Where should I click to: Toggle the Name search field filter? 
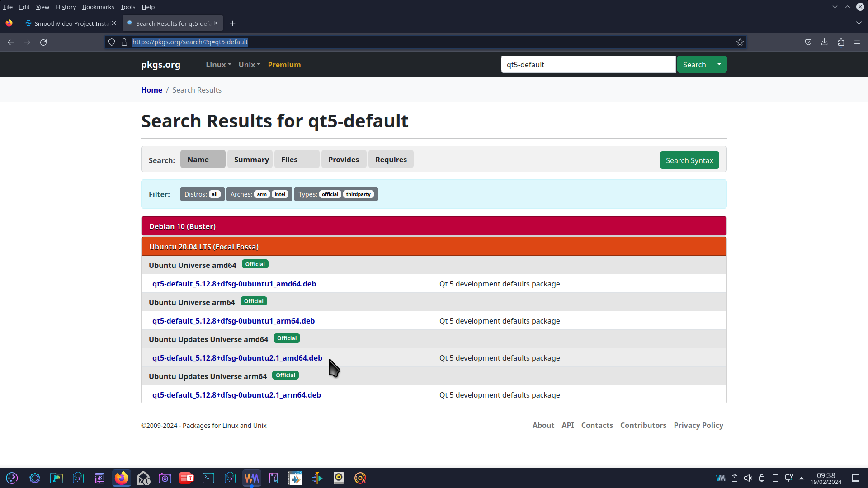(x=203, y=160)
